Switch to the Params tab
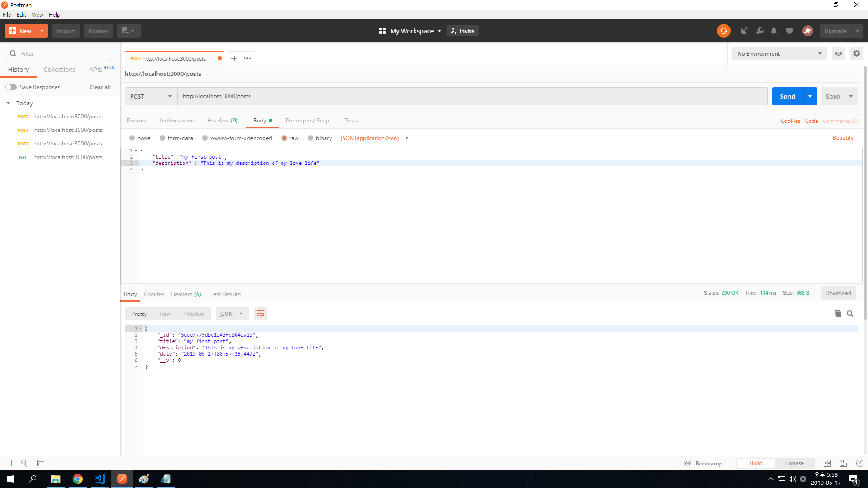 137,120
